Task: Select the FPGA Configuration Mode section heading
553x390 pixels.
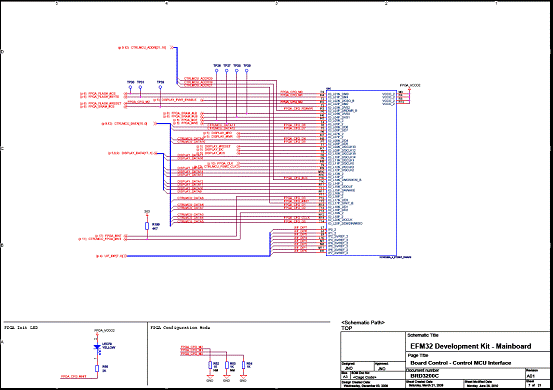Action: coord(180,328)
